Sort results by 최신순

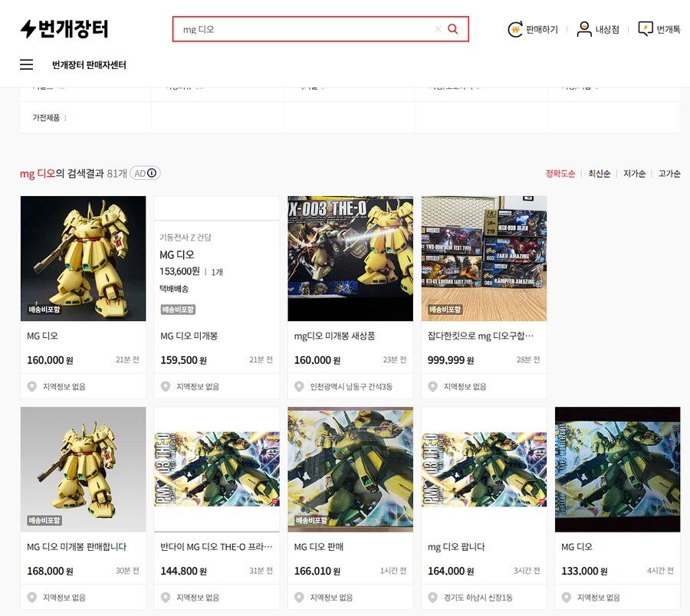[x=600, y=174]
